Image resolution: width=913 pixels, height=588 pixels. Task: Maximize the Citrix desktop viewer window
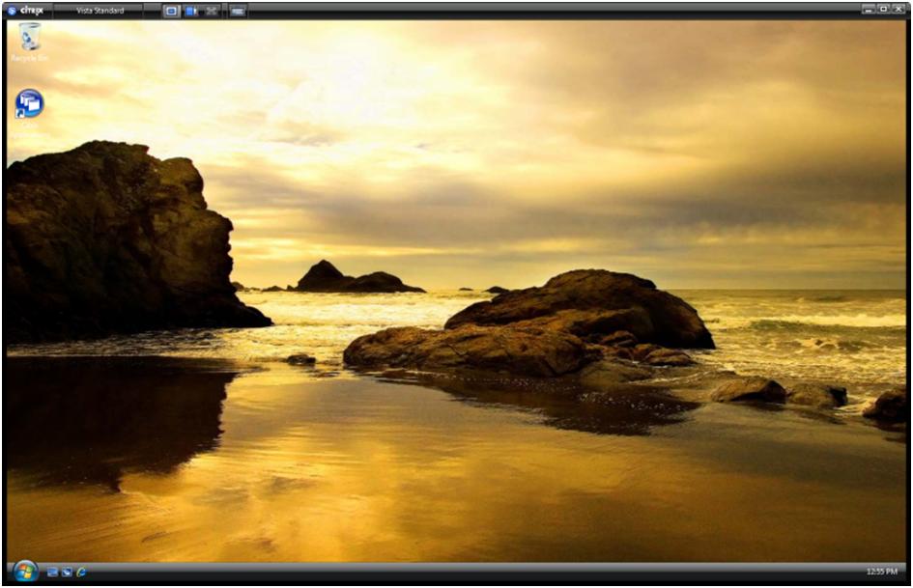[883, 9]
